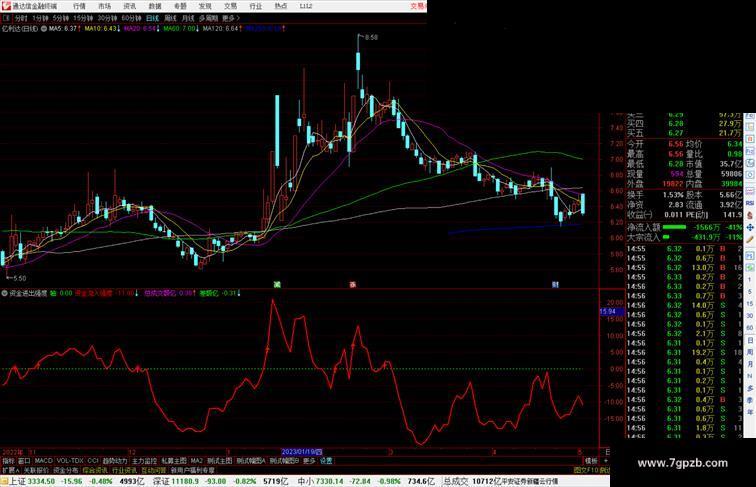
Task: Click the red marker icon under the price chart
Action: click(x=352, y=284)
